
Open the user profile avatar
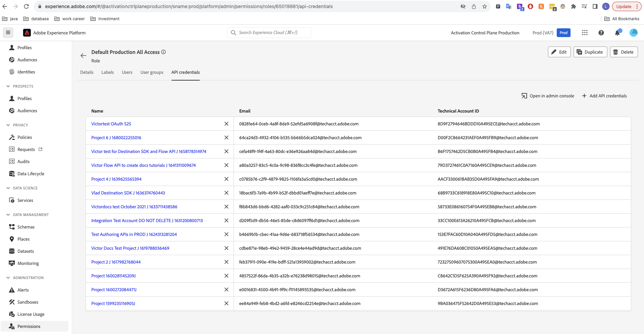634,33
